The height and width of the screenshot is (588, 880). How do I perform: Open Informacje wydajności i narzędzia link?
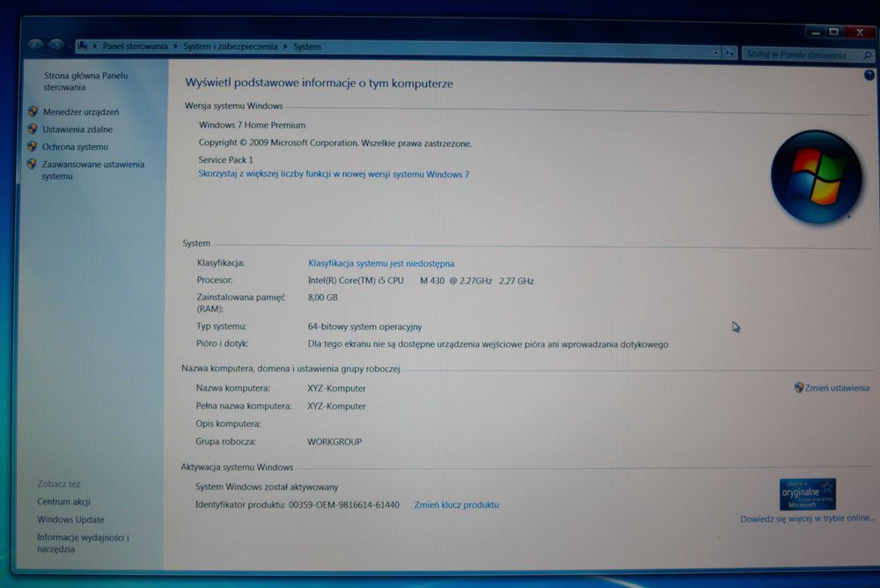(x=83, y=543)
